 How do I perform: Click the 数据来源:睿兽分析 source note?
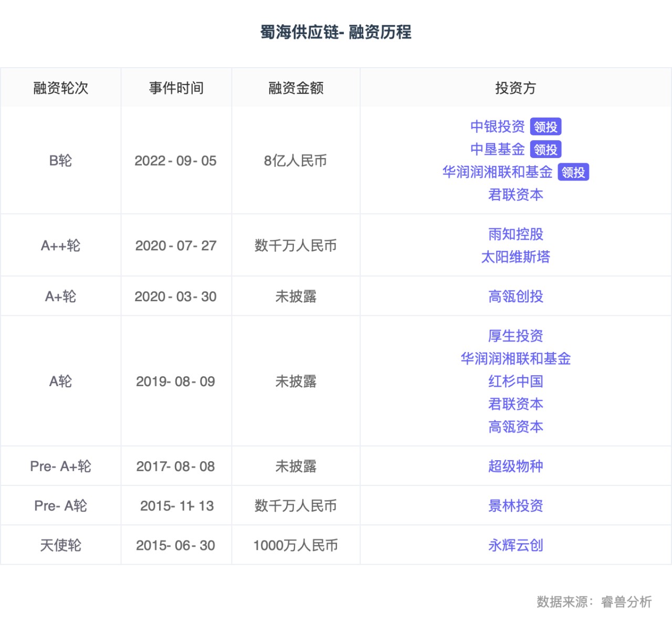(594, 602)
